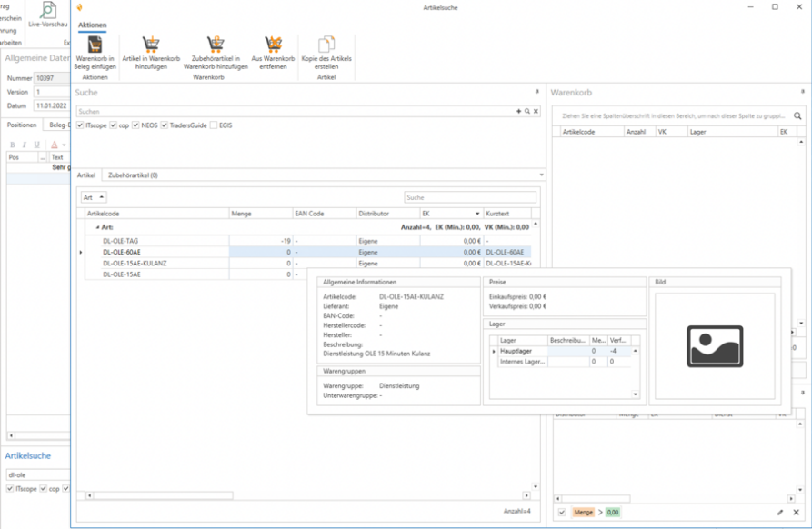Viewport: 812px width, 529px height.
Task: Click Aus Warenkorb entfernen icon
Action: coord(273,45)
